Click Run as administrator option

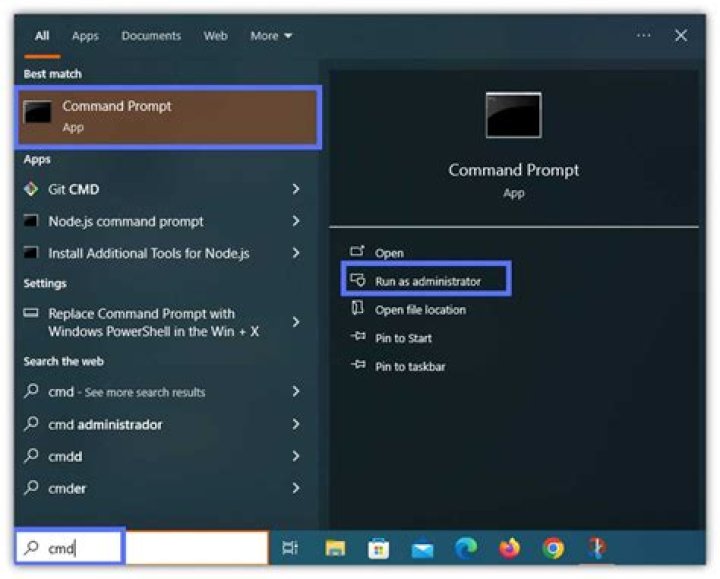(x=427, y=282)
